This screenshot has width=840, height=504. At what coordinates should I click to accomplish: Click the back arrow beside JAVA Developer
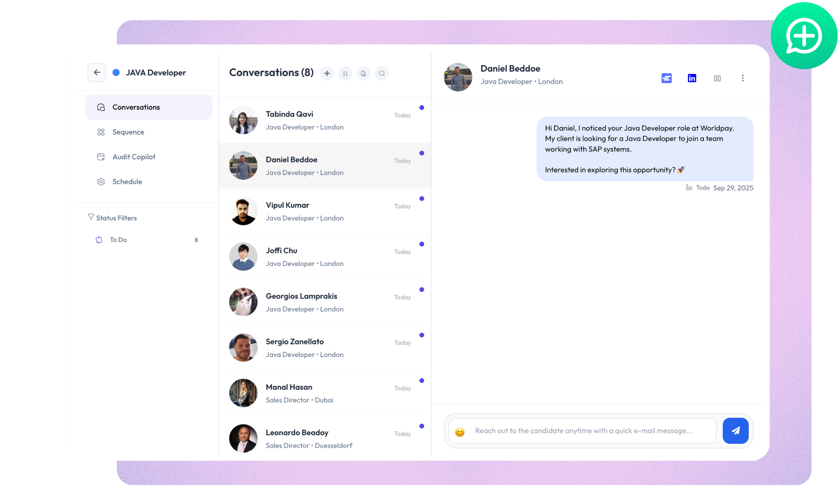tap(97, 72)
